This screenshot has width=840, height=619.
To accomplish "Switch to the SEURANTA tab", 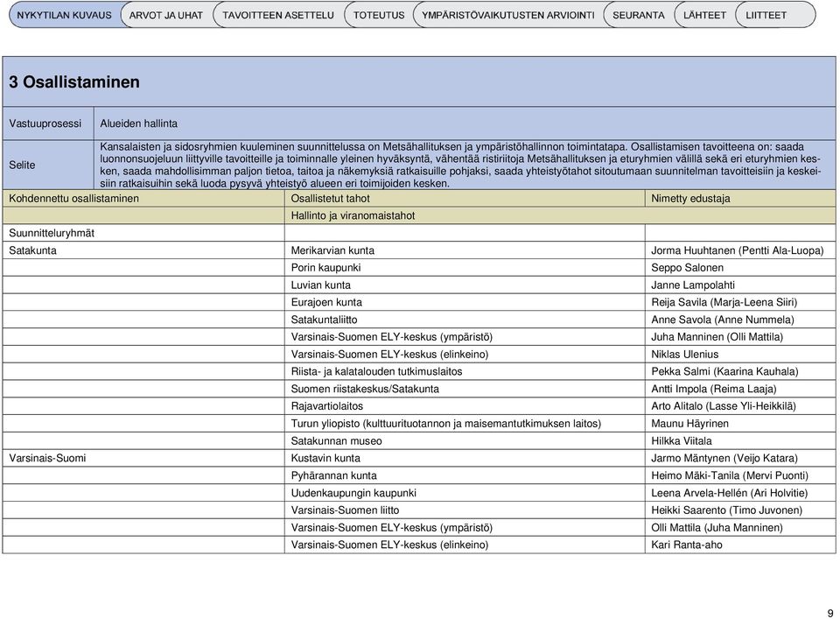I will pyautogui.click(x=638, y=15).
